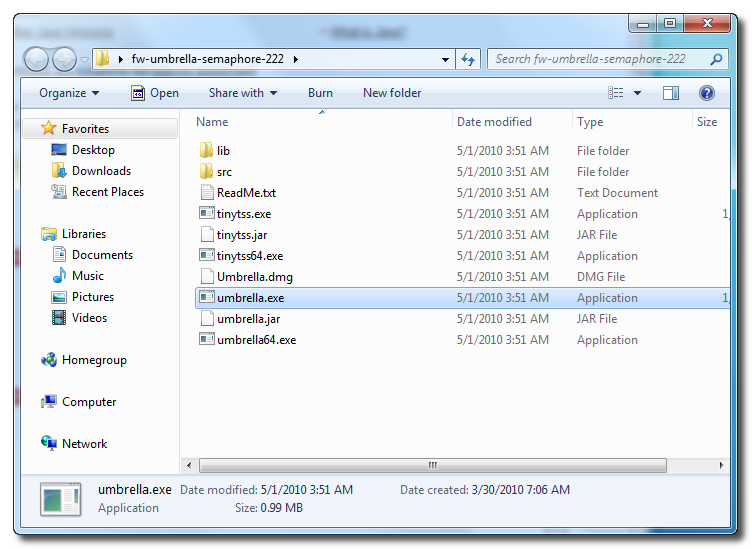The image size is (752, 549).
Task: Select the lib folder icon
Action: pyautogui.click(x=206, y=151)
